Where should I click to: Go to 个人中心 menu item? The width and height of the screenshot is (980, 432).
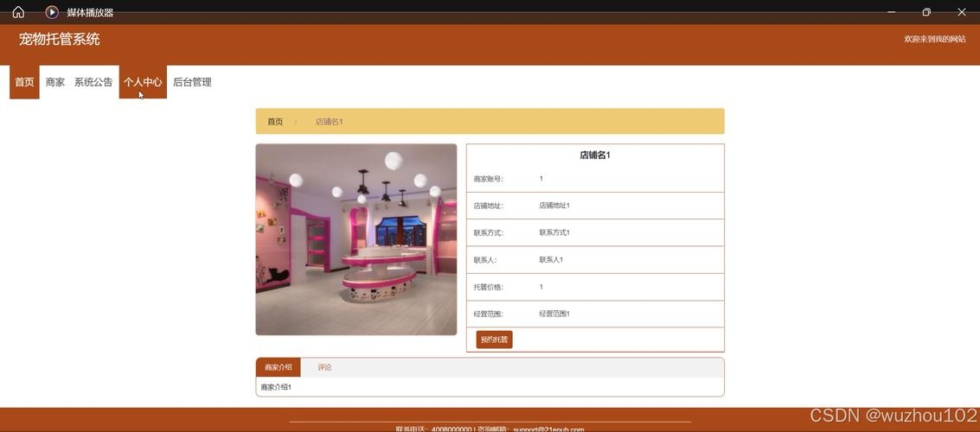(x=143, y=82)
